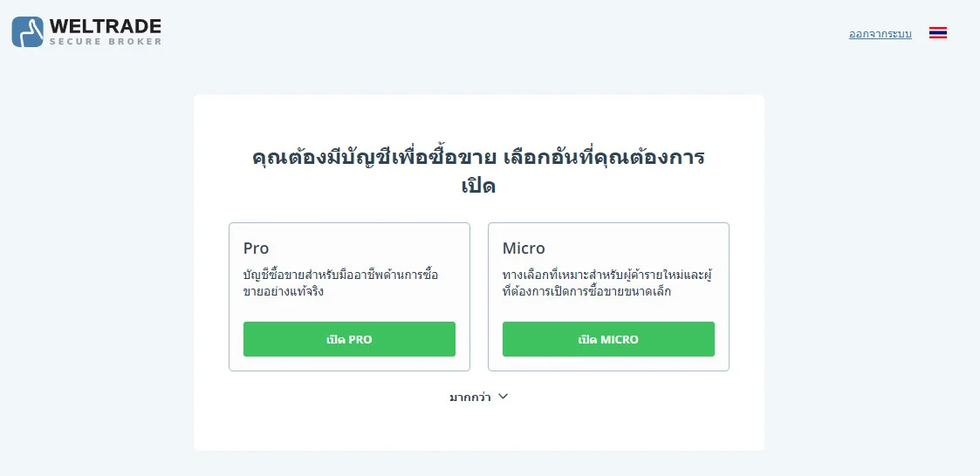This screenshot has height=476, width=980.
Task: Select the Pro account card title
Action: pos(257,248)
